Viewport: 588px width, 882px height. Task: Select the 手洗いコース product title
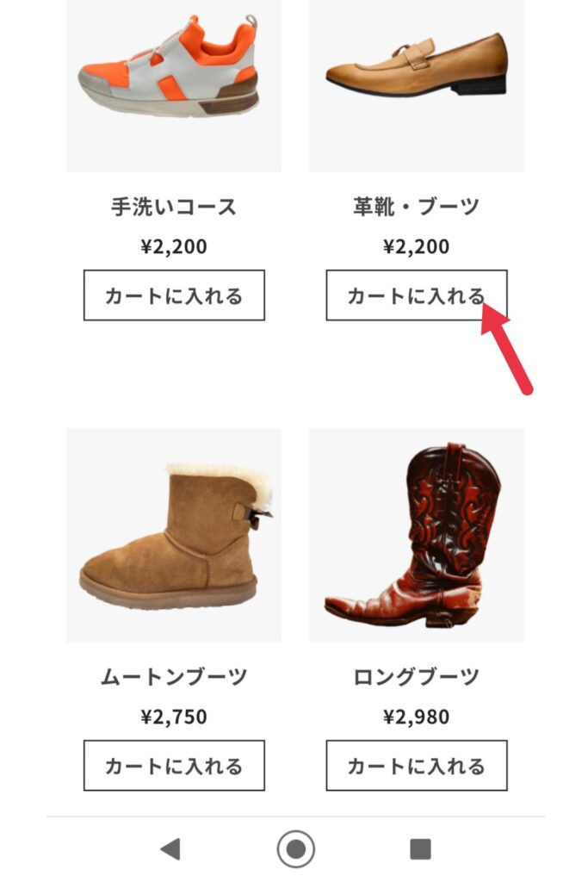(174, 207)
